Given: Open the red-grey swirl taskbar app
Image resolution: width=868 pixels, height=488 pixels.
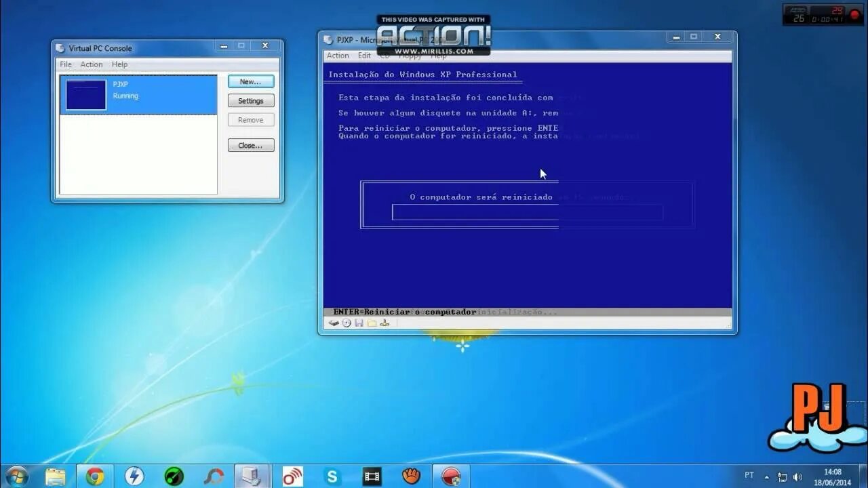Looking at the screenshot, I should coord(214,476).
